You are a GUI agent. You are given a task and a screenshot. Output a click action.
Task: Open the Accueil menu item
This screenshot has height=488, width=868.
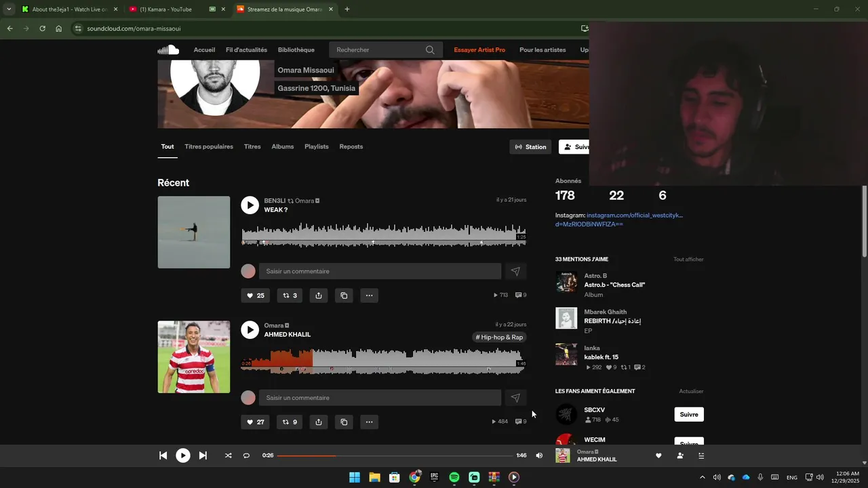point(204,49)
